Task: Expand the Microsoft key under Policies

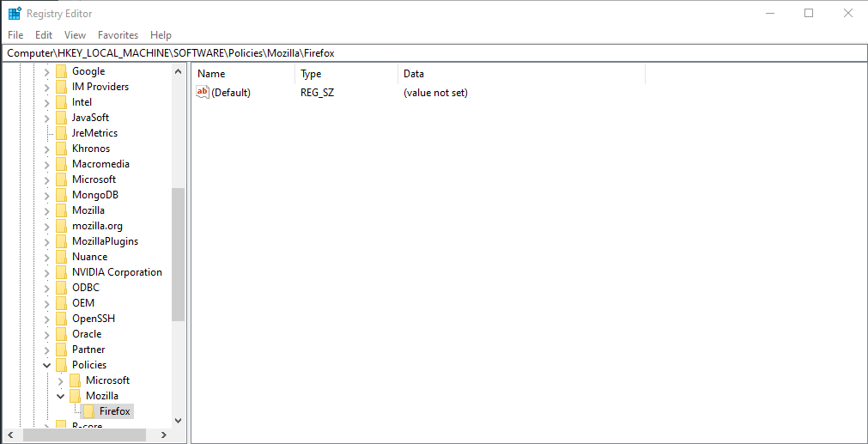Action: coord(61,380)
